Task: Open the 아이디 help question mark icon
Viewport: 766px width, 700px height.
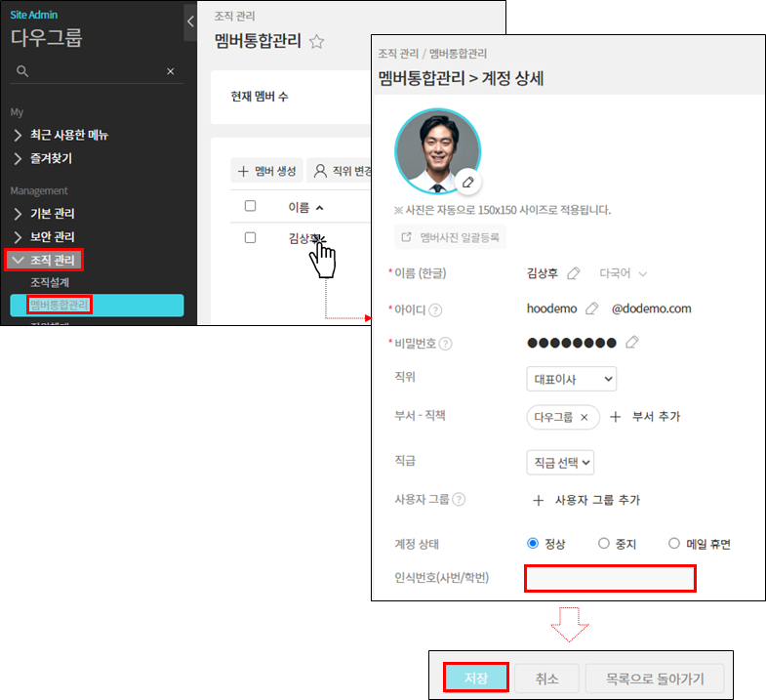Action: click(435, 310)
